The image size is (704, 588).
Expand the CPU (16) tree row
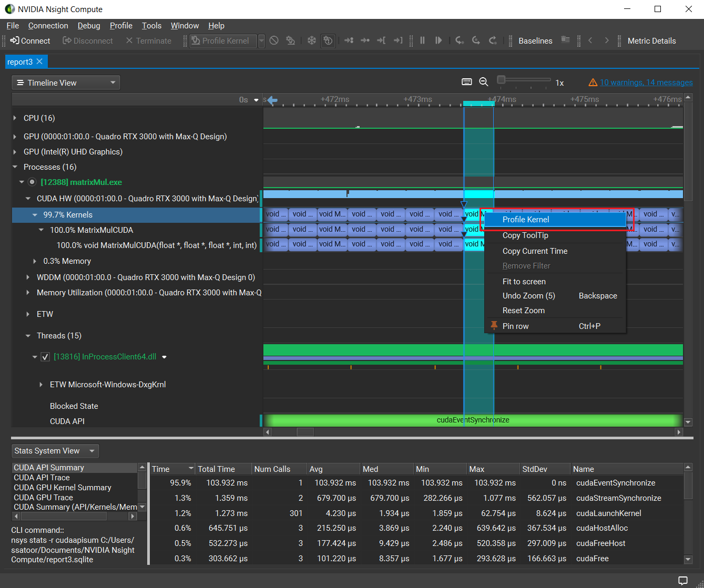point(15,118)
